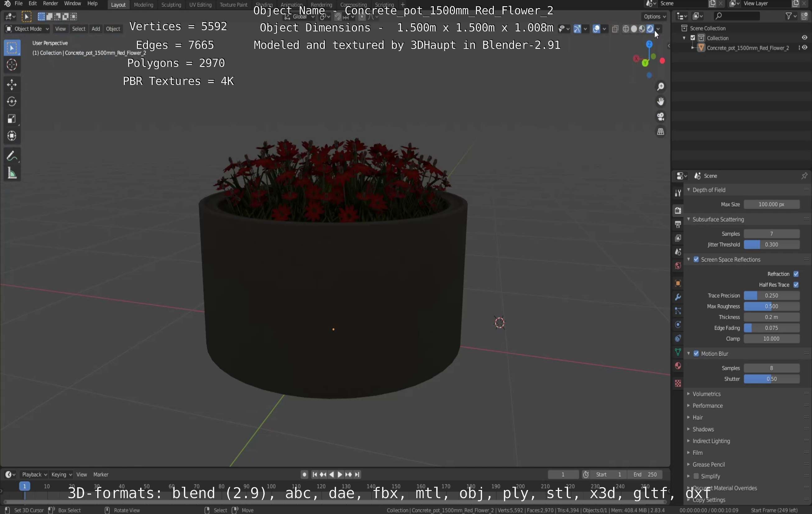Toggle the Half Res Trace checkbox
Screen dimensions: 812x514
796,285
